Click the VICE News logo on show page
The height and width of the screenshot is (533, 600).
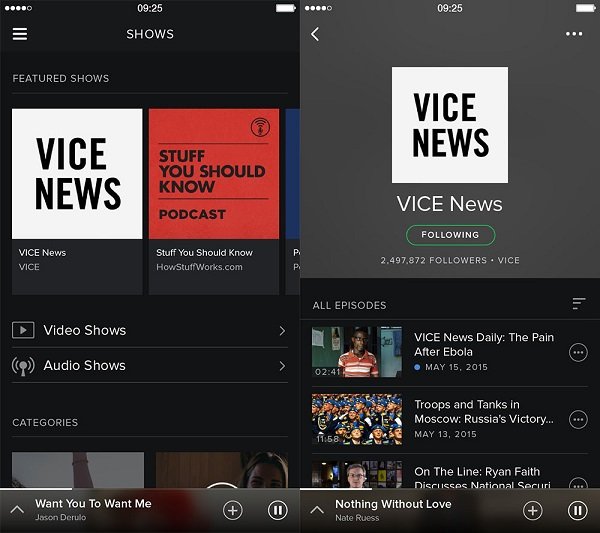coord(450,125)
